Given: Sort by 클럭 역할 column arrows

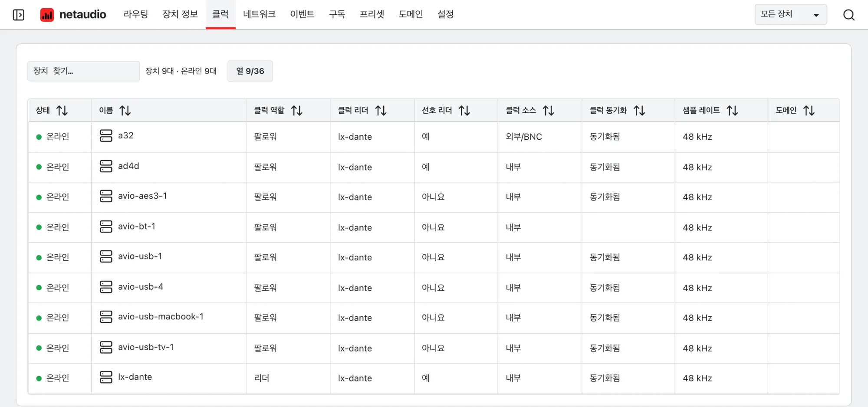Looking at the screenshot, I should (297, 111).
